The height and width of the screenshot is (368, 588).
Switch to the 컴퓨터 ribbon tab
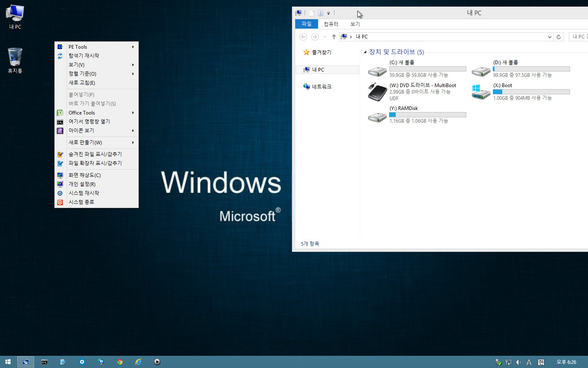(331, 24)
